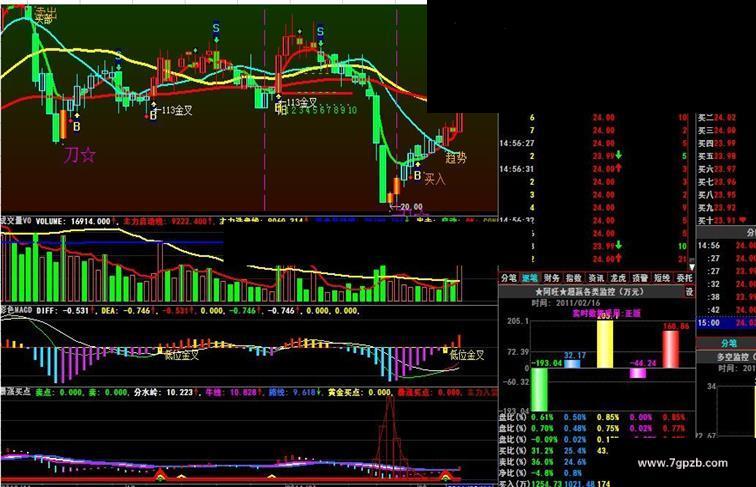The height and width of the screenshot is (487, 756).
Task: Click the 卖出 label at chart top left
Action: (x=44, y=16)
